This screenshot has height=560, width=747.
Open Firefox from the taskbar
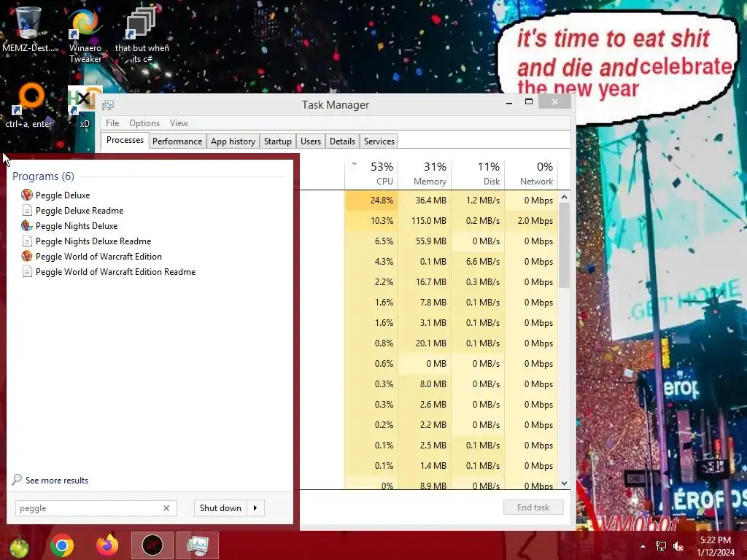click(107, 545)
